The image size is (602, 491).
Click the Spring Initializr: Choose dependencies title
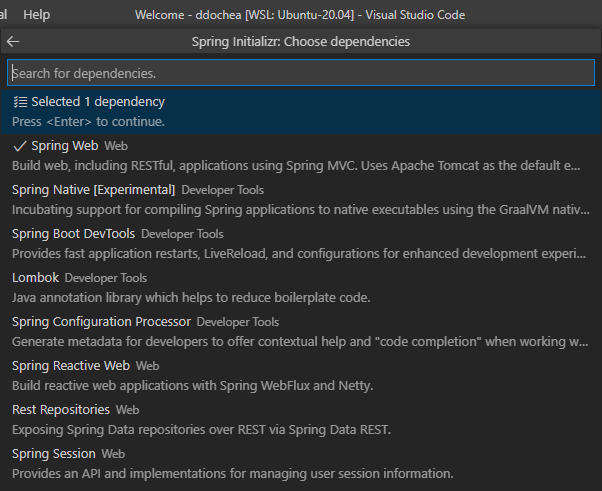click(301, 41)
